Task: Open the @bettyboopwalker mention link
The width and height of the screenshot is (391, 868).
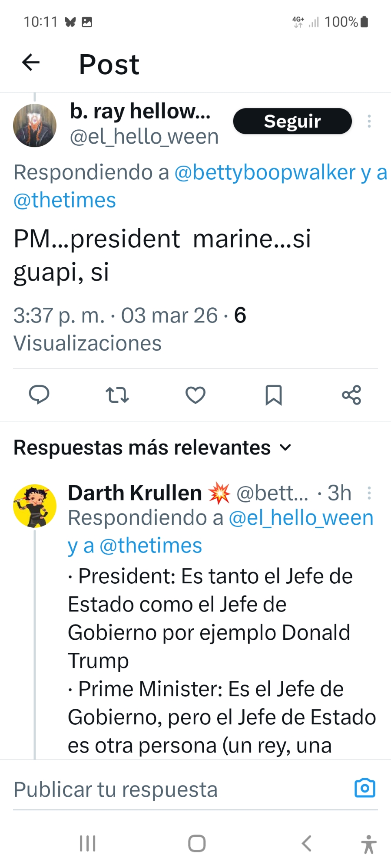Action: 265,172
